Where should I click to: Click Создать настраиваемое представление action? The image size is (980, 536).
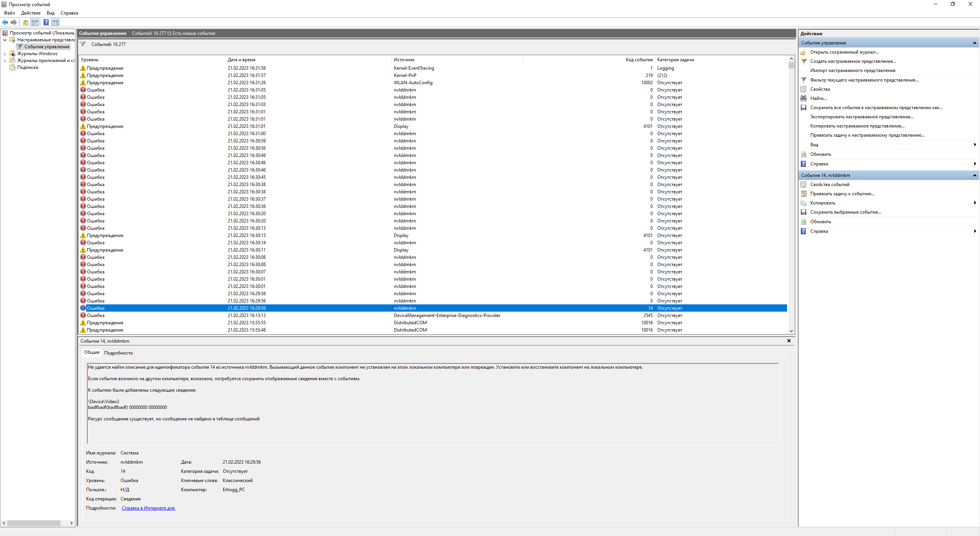point(853,61)
